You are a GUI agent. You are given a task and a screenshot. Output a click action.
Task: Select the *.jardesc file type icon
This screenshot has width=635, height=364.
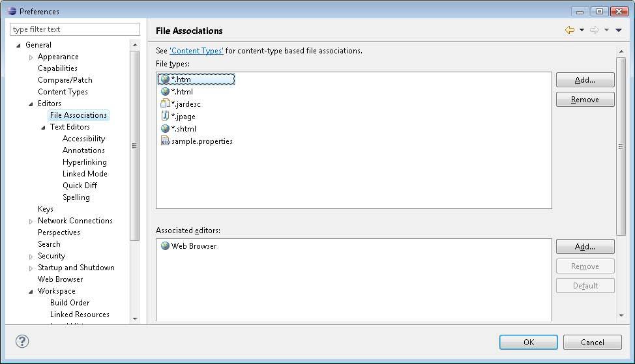165,104
